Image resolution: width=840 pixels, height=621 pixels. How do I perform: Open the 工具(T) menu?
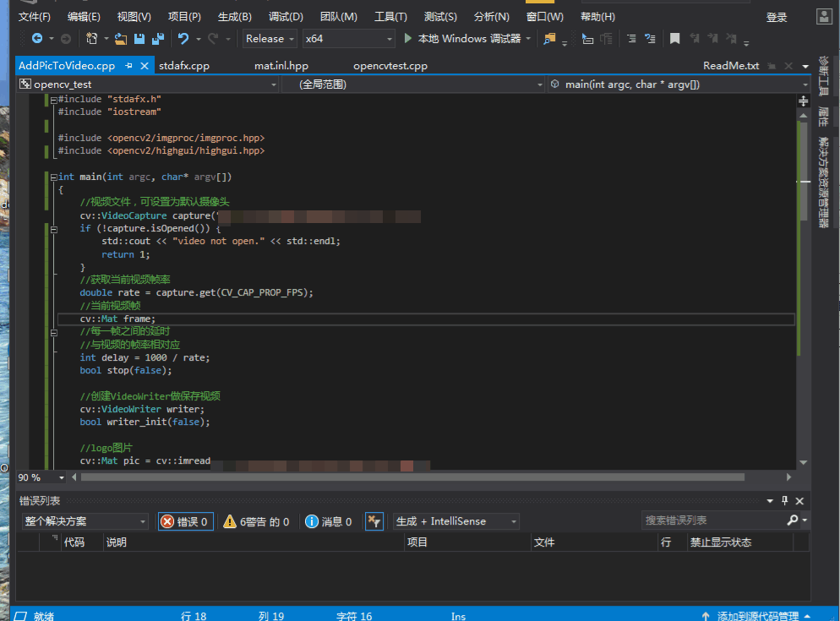pos(390,17)
